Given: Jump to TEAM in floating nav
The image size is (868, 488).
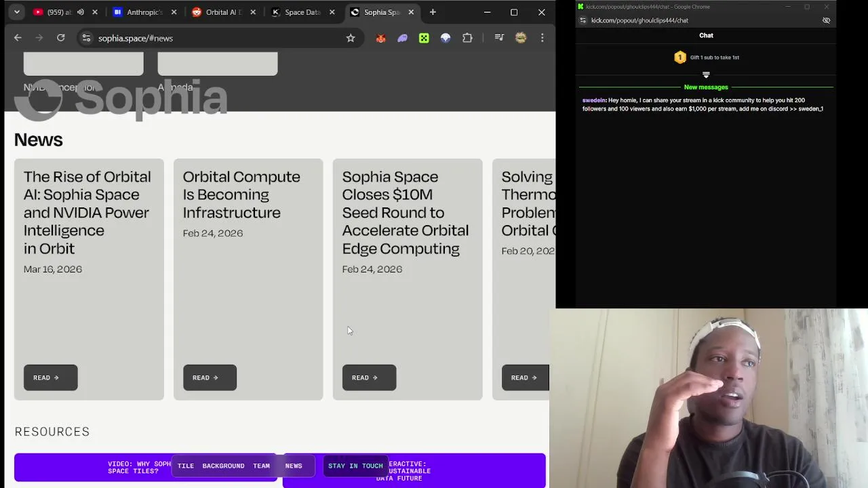Looking at the screenshot, I should pos(262,466).
